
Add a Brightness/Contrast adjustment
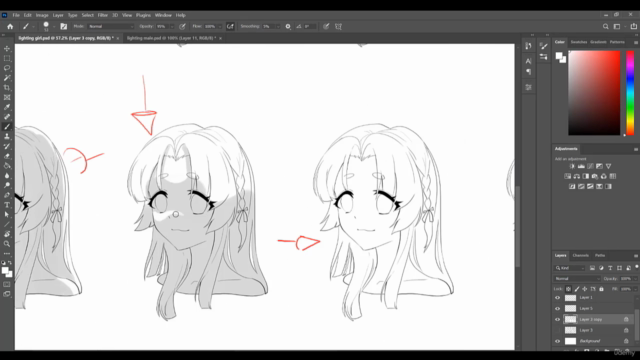572,167
